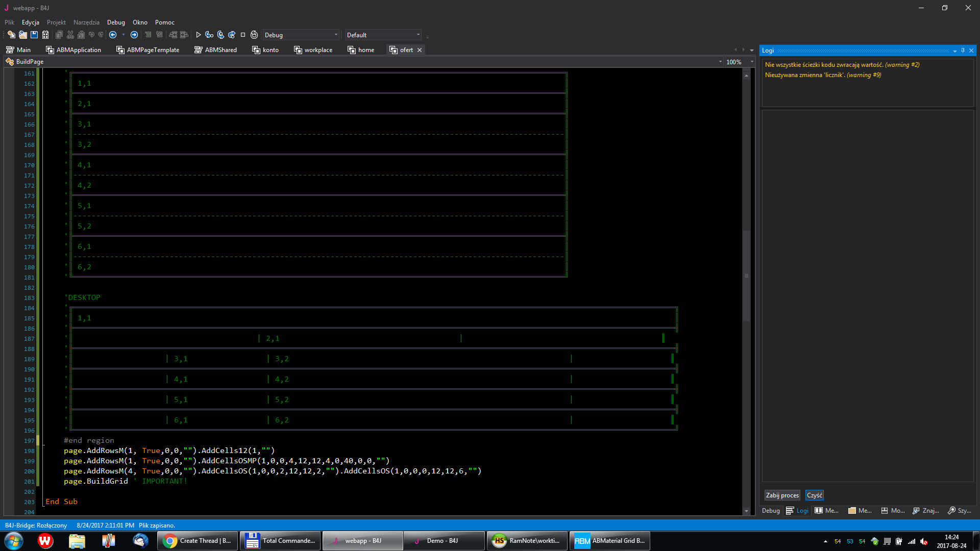Click the Zabij proces button

[782, 495]
